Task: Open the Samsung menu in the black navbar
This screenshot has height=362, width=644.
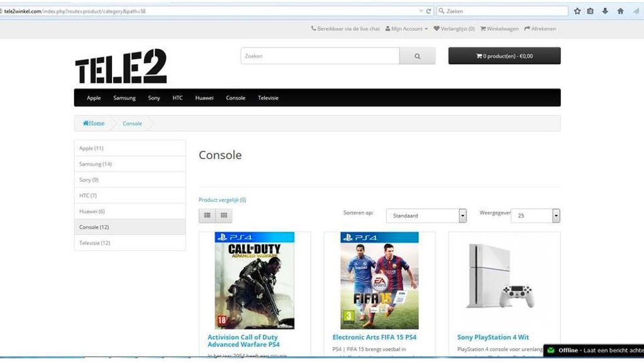Action: pos(125,98)
